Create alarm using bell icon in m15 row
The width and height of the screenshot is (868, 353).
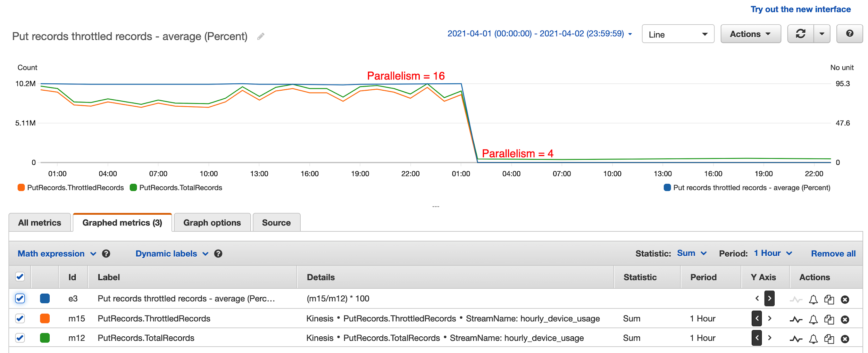pos(813,319)
